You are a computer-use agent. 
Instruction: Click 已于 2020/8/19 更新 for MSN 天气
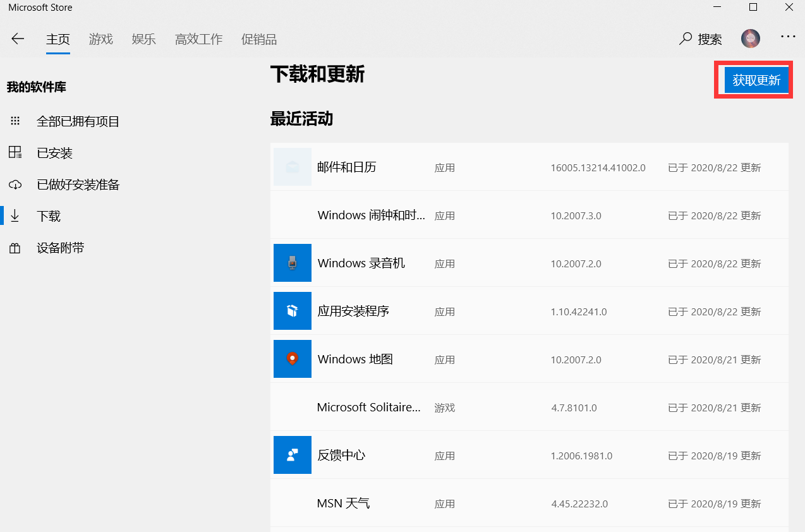click(715, 504)
